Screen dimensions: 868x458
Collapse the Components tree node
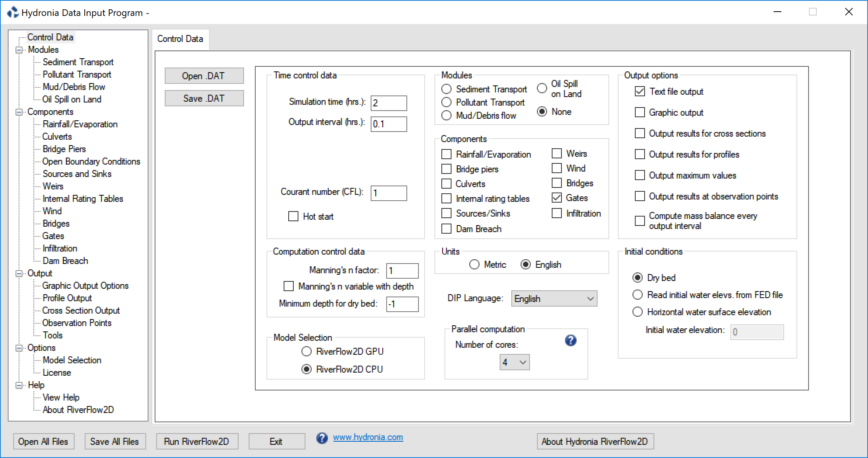(19, 112)
